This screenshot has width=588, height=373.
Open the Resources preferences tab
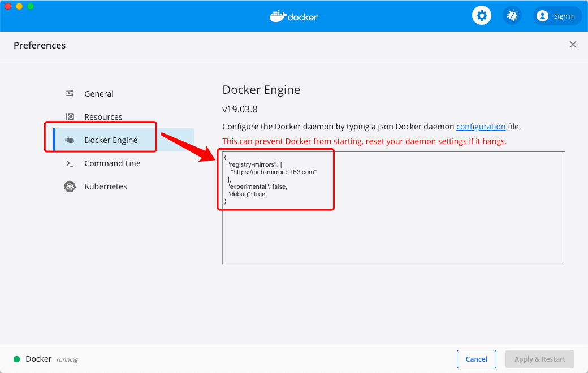(103, 117)
